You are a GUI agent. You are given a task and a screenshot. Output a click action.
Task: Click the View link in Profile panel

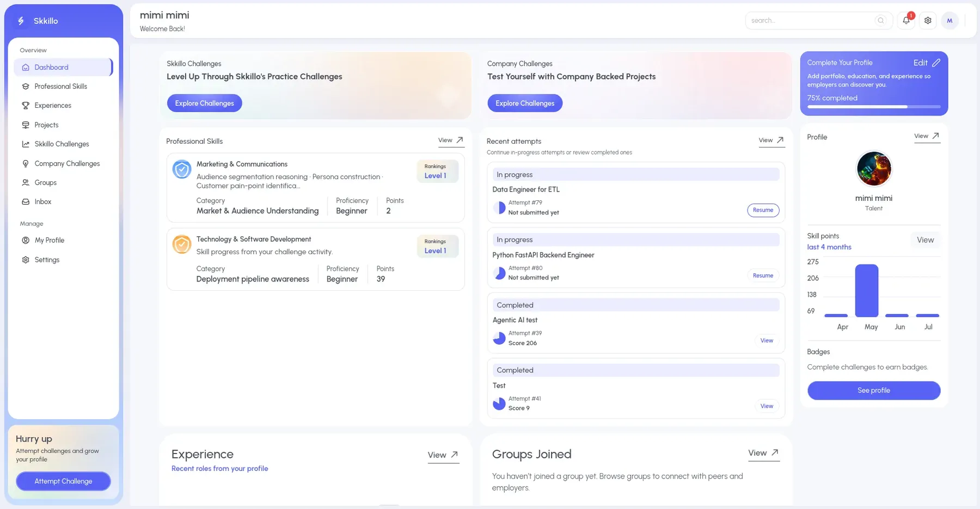927,136
